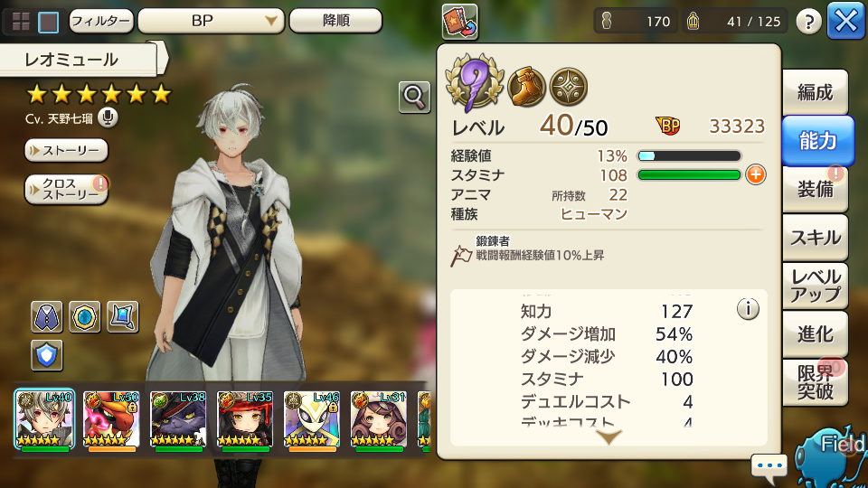Open the フィルター filter options

(101, 21)
